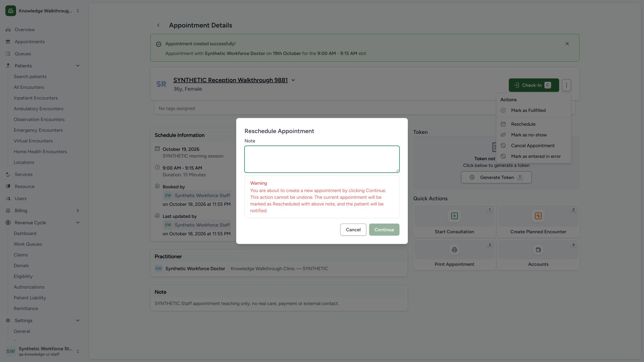Viewport: 644px width, 362px height.
Task: Click the Resource sidebar icon
Action: click(8, 186)
